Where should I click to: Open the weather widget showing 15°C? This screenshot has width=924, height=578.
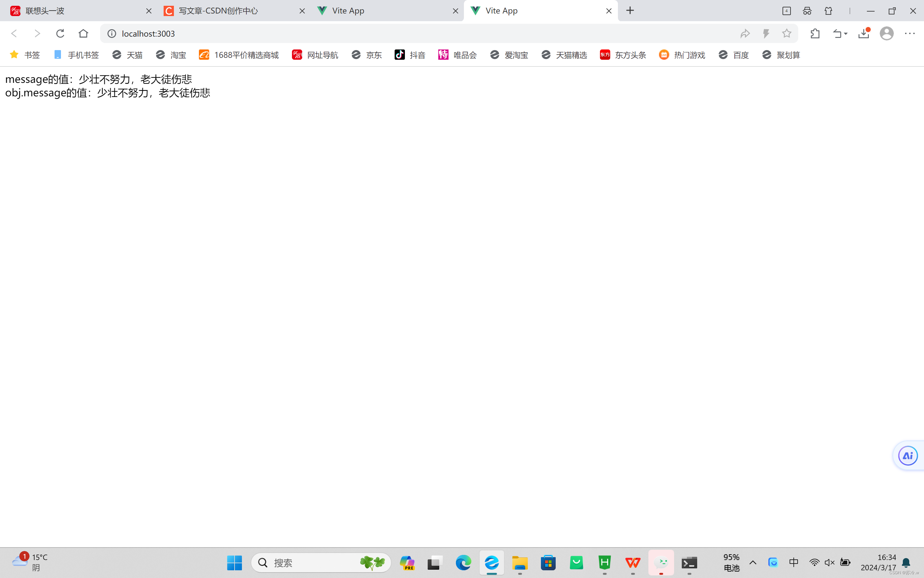click(30, 562)
